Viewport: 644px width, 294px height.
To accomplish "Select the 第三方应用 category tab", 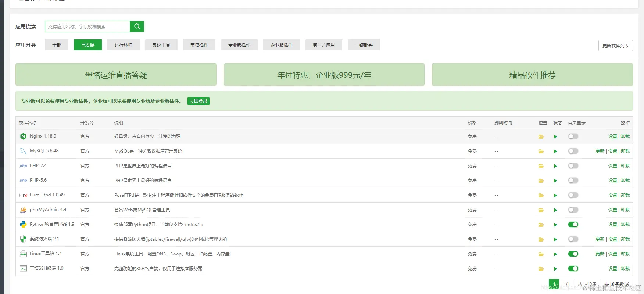I will 324,45.
